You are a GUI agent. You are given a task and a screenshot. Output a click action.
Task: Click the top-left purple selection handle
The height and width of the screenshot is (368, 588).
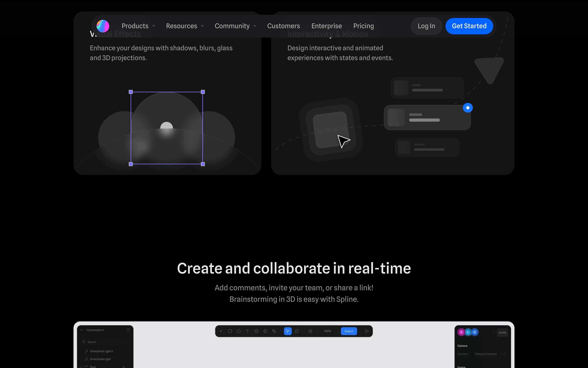[x=131, y=92]
